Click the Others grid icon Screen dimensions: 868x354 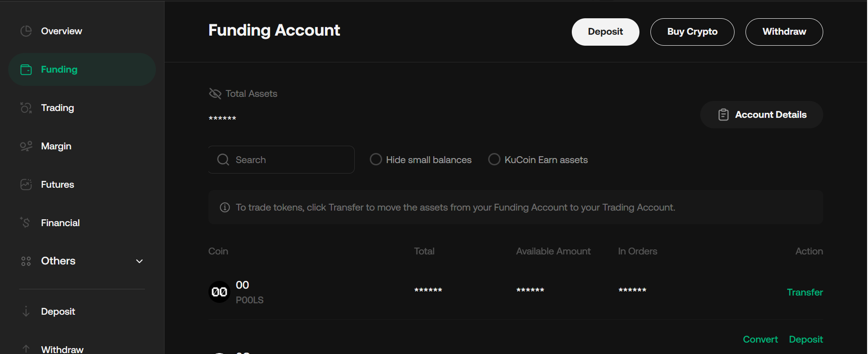click(26, 261)
